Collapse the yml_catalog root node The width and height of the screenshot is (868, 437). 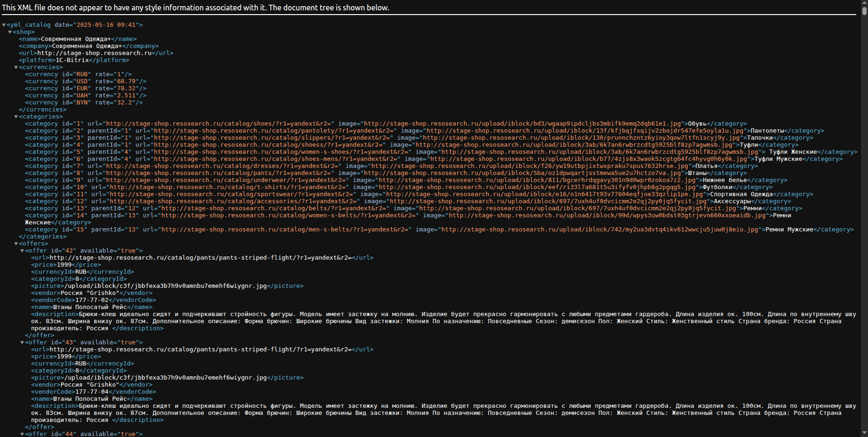4,25
